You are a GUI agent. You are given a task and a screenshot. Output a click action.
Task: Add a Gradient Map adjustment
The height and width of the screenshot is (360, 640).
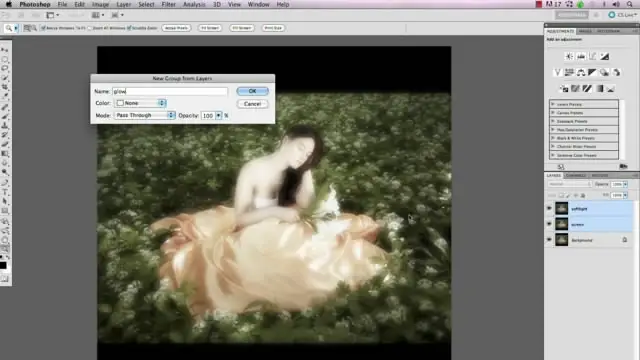pyautogui.click(x=599, y=89)
